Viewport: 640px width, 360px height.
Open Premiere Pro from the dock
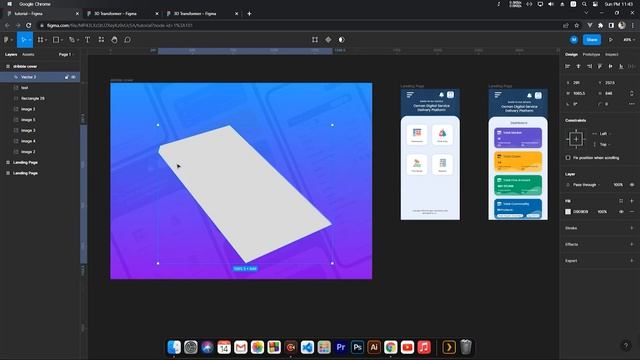point(340,347)
